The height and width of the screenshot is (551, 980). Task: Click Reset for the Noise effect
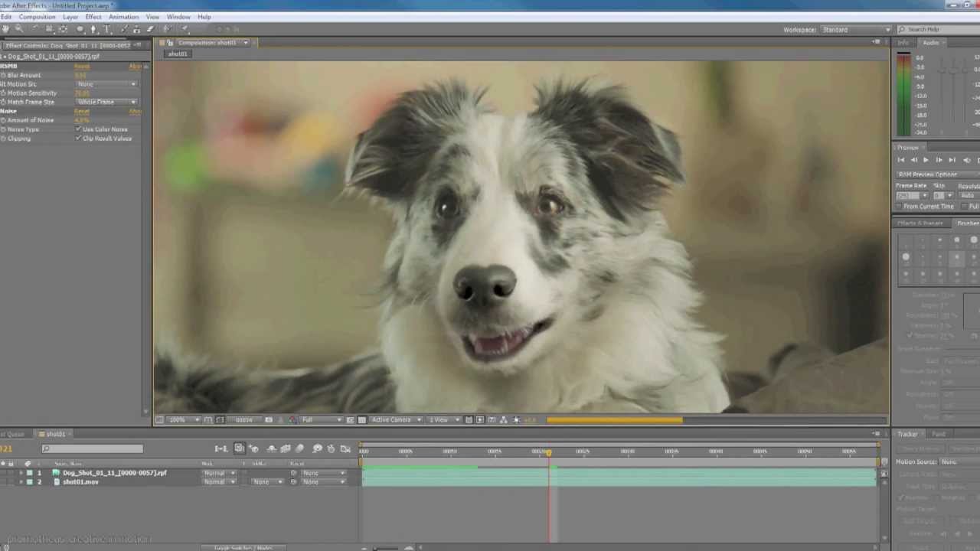[x=82, y=112]
